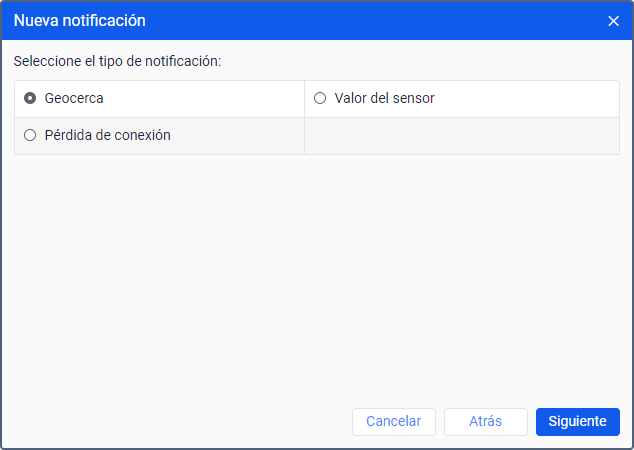Click the 'Seleccione el tipo de notificación' heading
The width and height of the screenshot is (634, 450).
click(117, 62)
